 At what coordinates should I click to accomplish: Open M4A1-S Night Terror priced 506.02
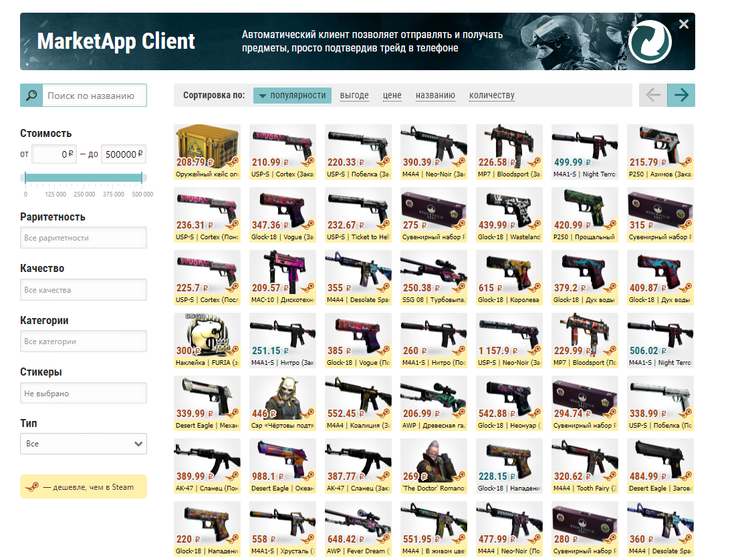click(x=660, y=340)
